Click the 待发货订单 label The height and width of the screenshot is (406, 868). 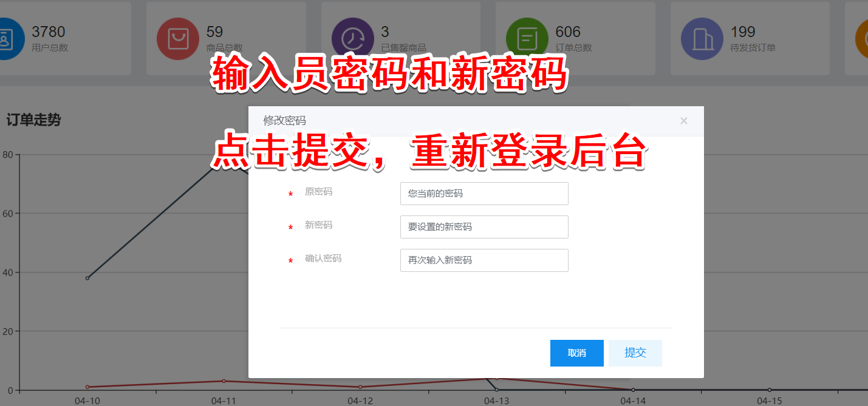pyautogui.click(x=753, y=48)
